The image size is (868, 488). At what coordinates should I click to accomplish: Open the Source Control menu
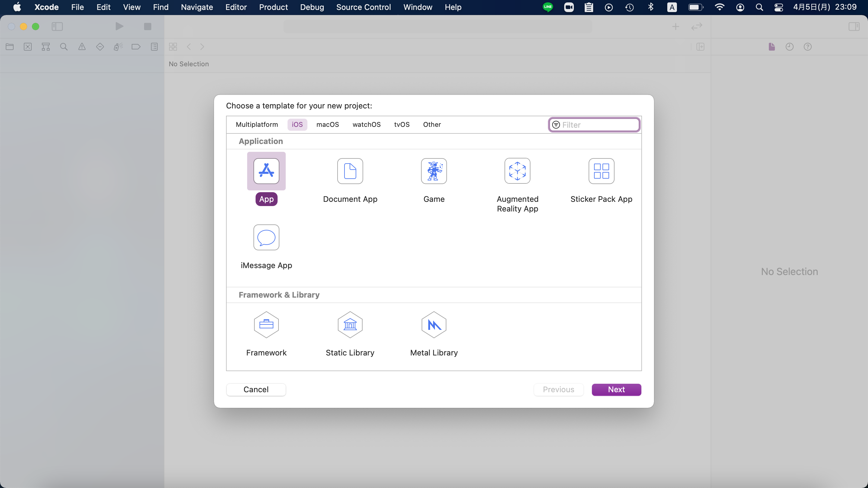363,7
